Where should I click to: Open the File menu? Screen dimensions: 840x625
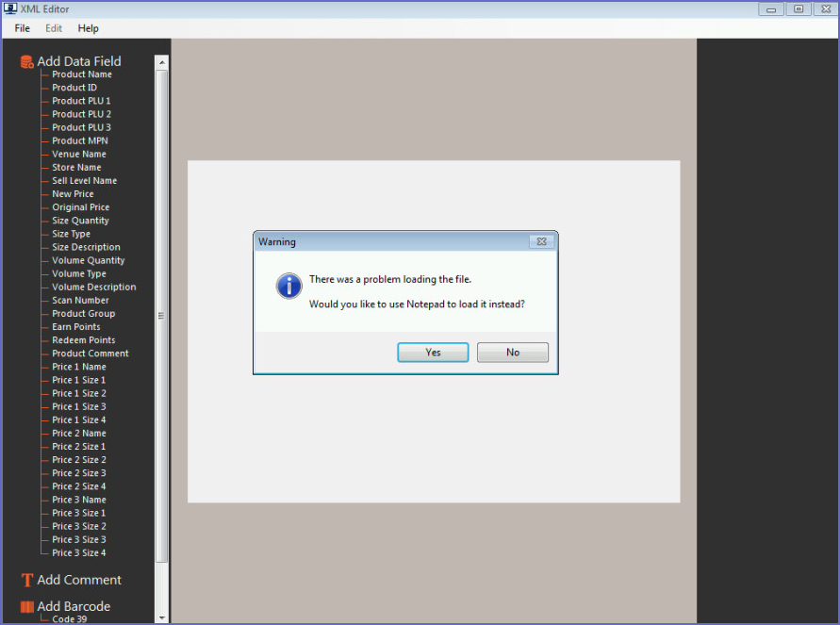coord(23,28)
